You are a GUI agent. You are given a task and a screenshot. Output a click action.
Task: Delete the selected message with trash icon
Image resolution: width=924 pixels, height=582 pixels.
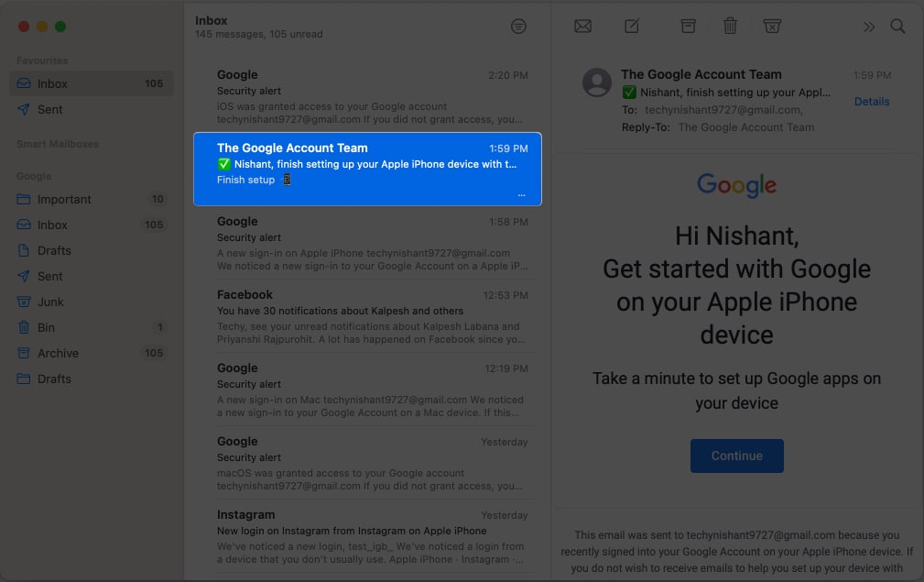(730, 26)
